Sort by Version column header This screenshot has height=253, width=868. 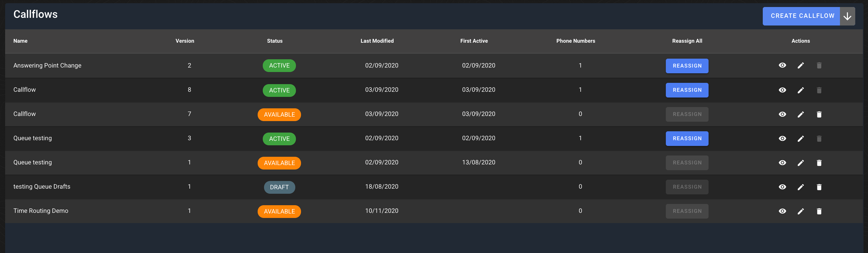[x=185, y=41]
